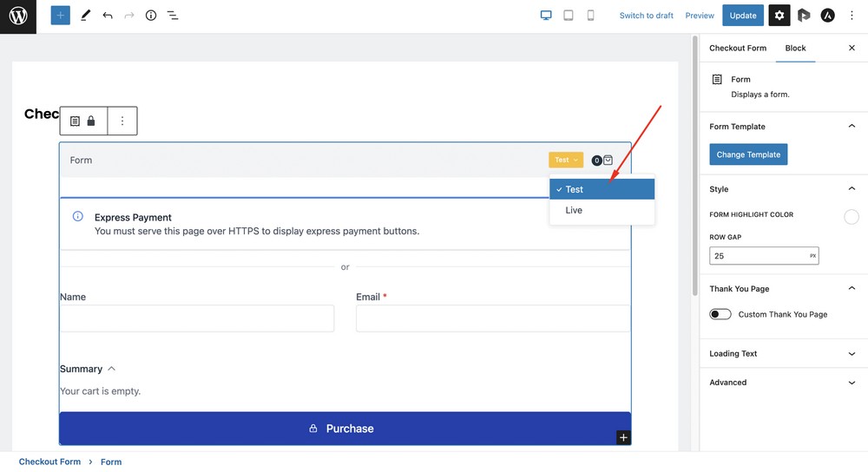Click the Update button
Image resolution: width=868 pixels, height=472 pixels.
point(743,16)
